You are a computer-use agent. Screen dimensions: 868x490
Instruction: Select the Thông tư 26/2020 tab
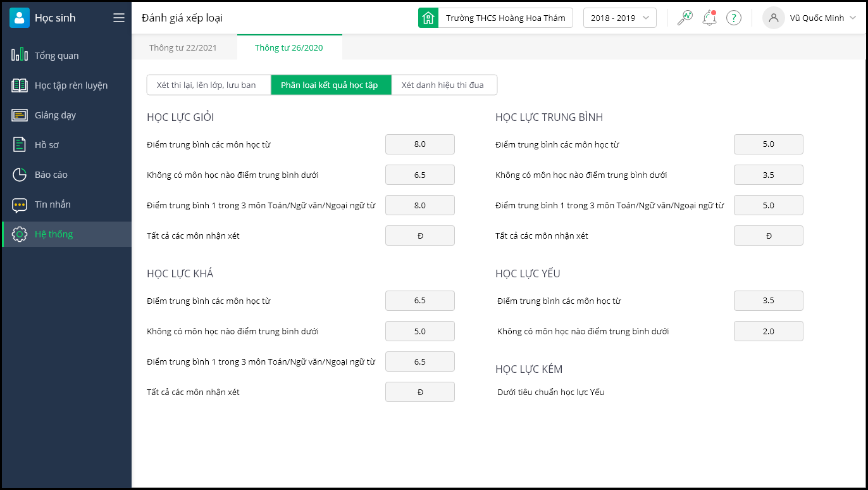(289, 47)
